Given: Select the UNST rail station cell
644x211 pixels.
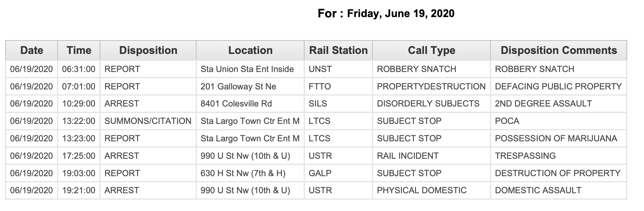Looking at the screenshot, I should [x=338, y=69].
